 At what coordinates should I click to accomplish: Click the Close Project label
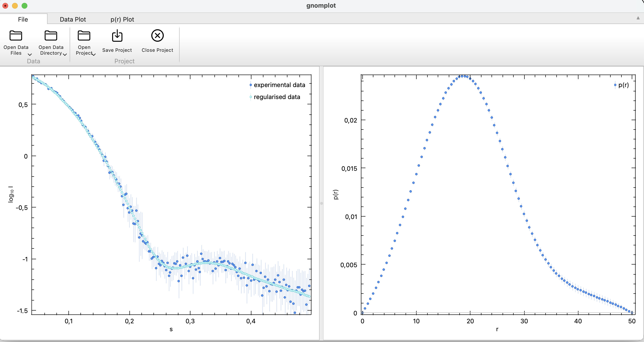tap(157, 50)
